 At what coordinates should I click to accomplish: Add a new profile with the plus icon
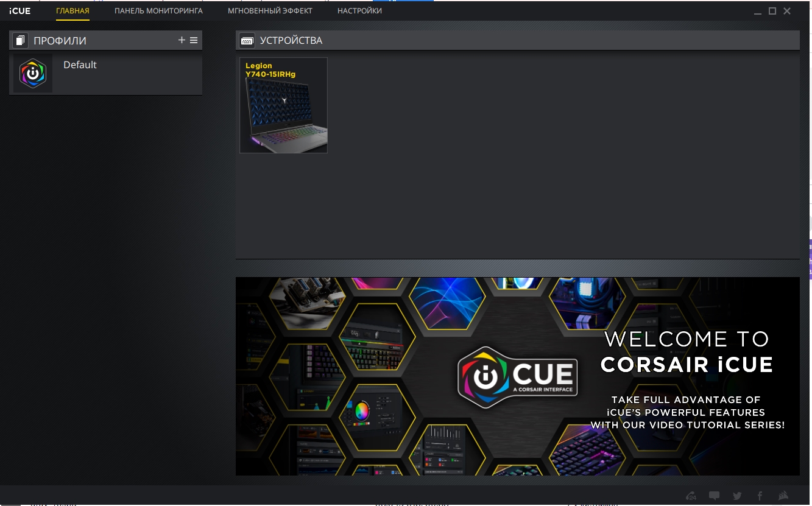coord(182,40)
